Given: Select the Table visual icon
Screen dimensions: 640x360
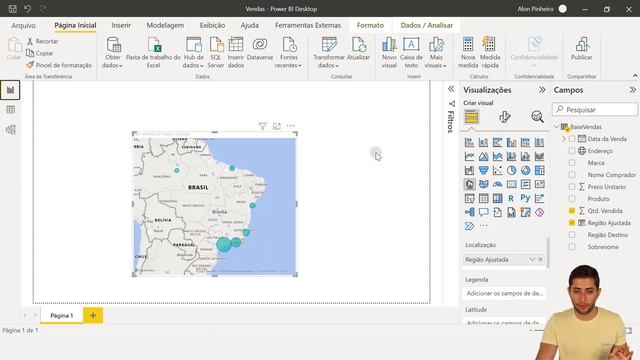Looking at the screenshot, I should tap(483, 198).
